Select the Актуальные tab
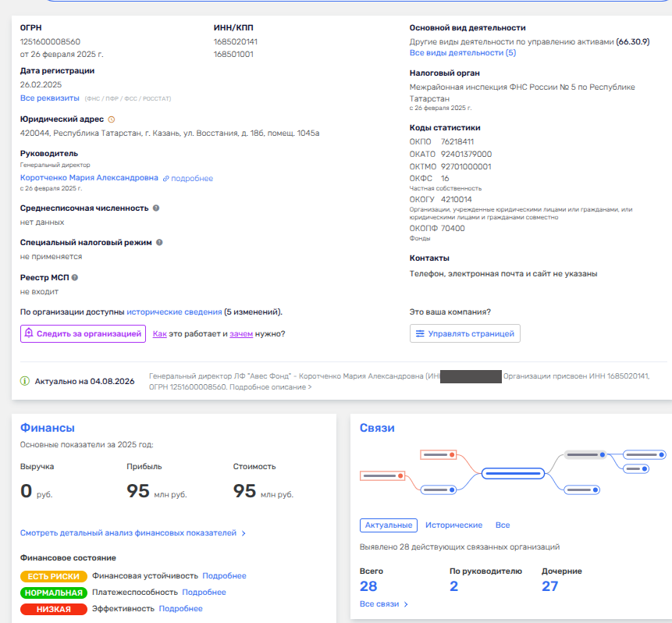This screenshot has height=623, width=672. pos(388,525)
